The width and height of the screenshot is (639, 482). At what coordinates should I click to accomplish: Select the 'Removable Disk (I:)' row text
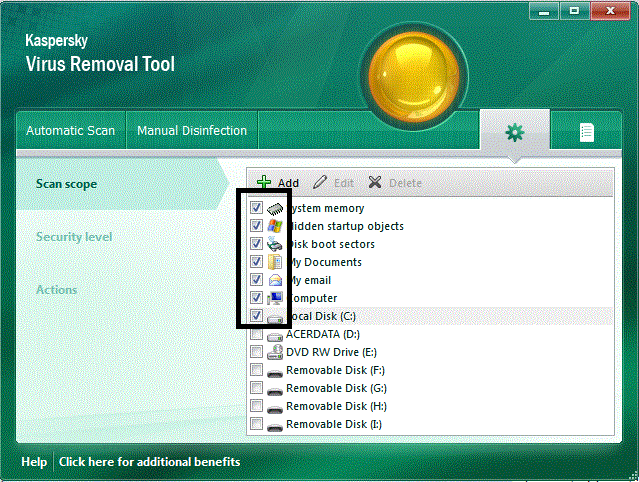coord(334,424)
